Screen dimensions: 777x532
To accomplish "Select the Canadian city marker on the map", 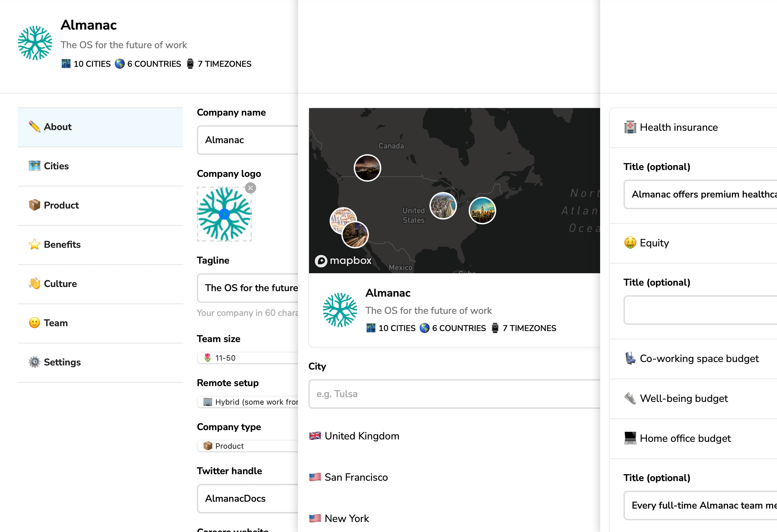I will (367, 168).
